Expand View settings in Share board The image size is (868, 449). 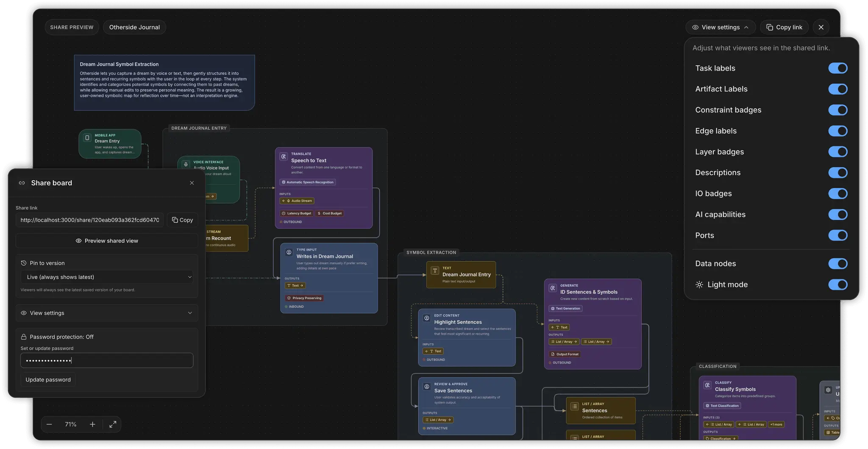(107, 313)
